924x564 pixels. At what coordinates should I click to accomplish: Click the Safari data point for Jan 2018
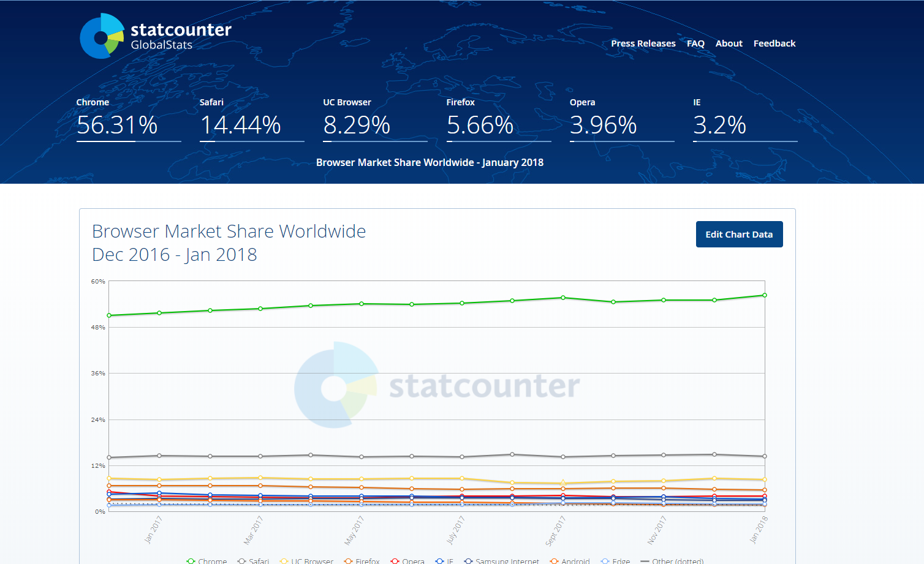pos(765,456)
